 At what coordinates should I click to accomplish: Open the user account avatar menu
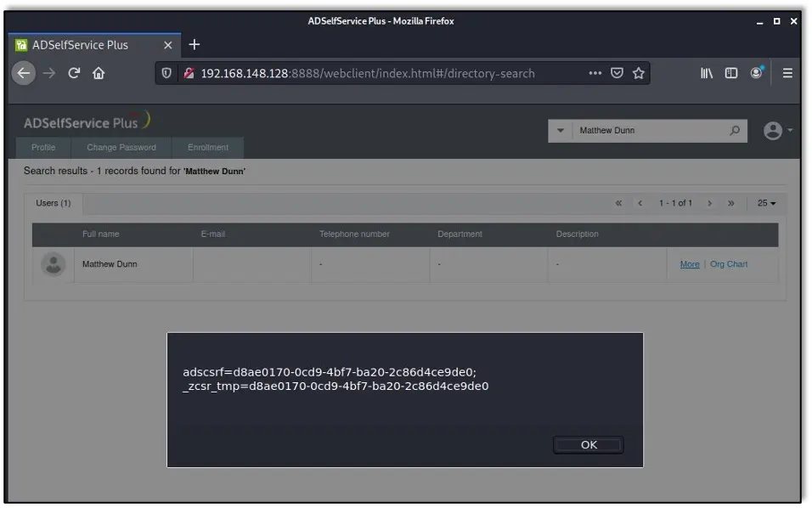771,129
